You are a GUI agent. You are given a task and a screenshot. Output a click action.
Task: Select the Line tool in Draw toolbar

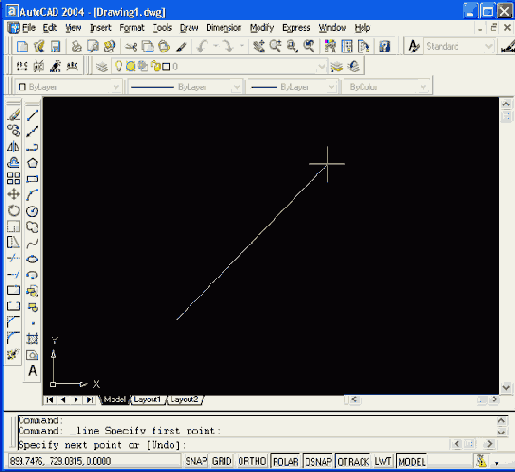[32, 115]
